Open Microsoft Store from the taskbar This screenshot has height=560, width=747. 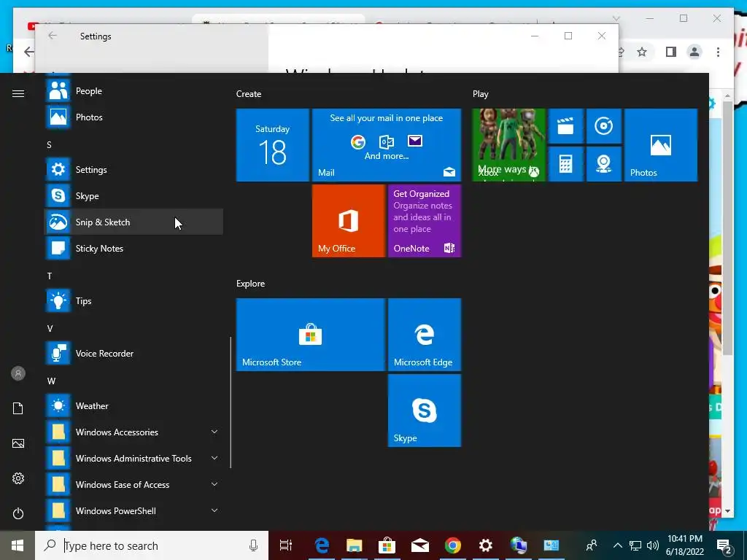coord(387,545)
